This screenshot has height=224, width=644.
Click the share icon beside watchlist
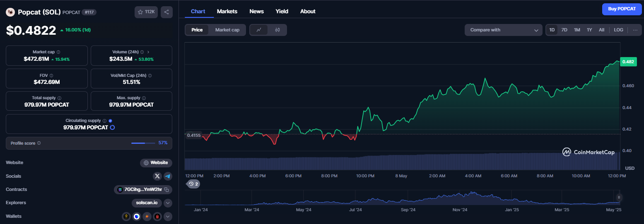166,12
